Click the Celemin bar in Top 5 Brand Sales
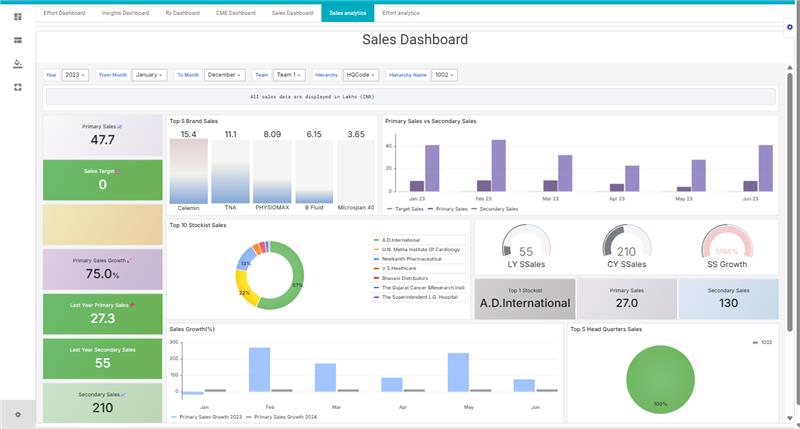Screen dimensions: 800x429 (188, 180)
